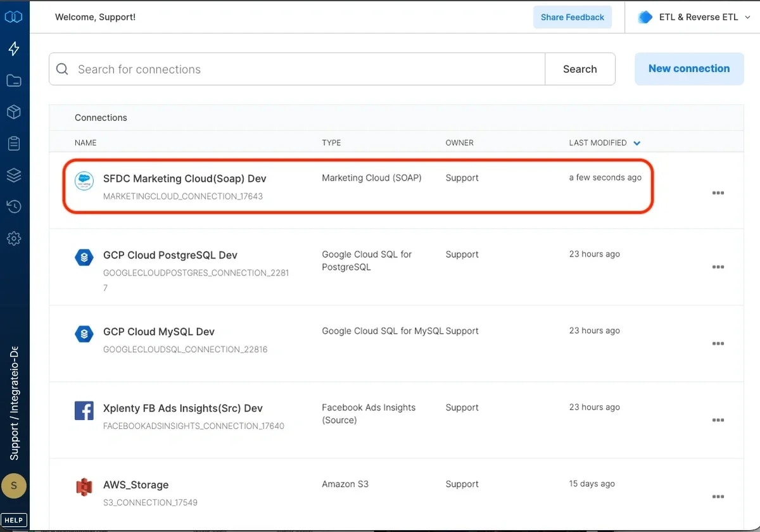
Task: Open the Xplenty FB Ads Insights(Src) Dev connection
Action: click(183, 408)
